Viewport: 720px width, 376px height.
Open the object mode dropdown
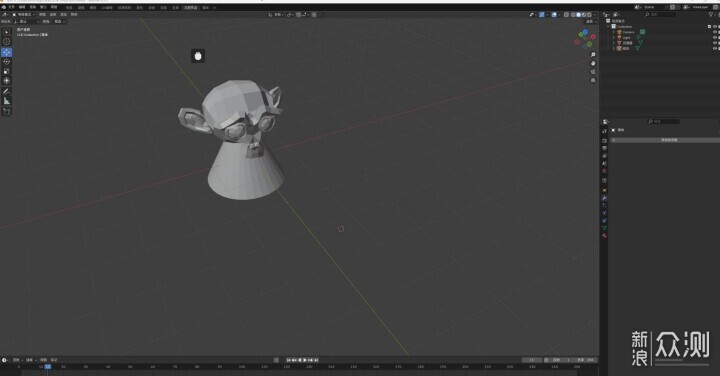pos(23,15)
